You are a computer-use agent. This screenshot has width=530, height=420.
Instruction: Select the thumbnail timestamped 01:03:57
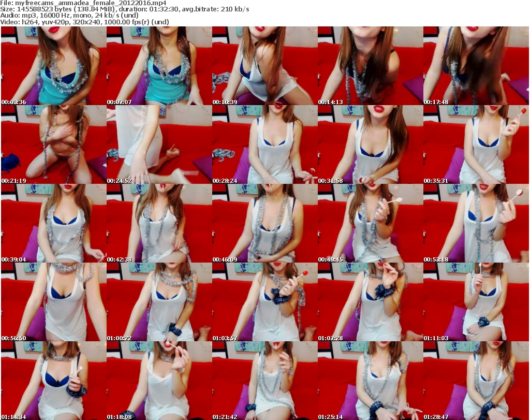pyautogui.click(x=264, y=301)
